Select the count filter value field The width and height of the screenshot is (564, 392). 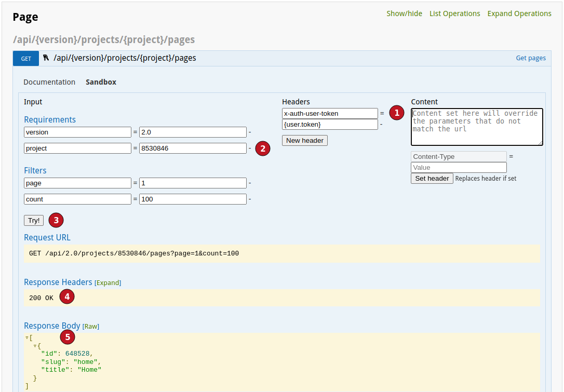pos(193,199)
